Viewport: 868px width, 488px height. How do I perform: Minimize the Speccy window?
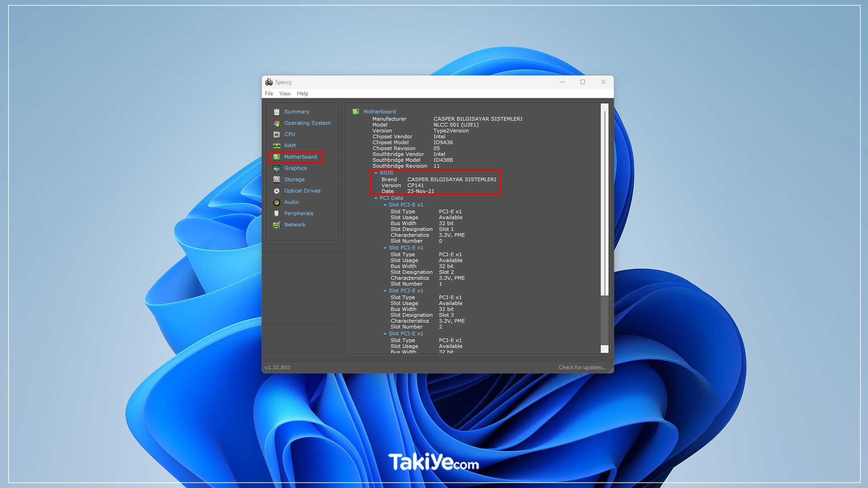tap(562, 82)
